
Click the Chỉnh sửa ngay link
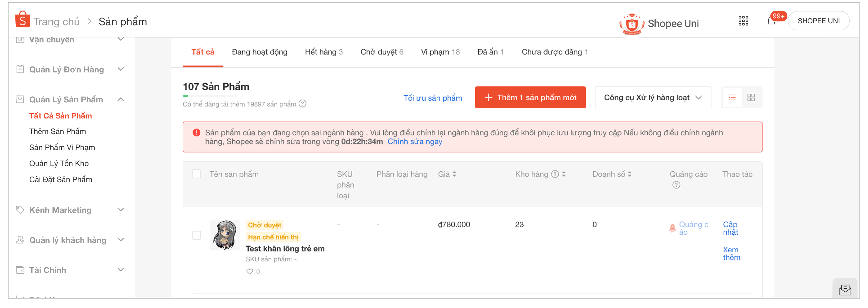pos(414,142)
